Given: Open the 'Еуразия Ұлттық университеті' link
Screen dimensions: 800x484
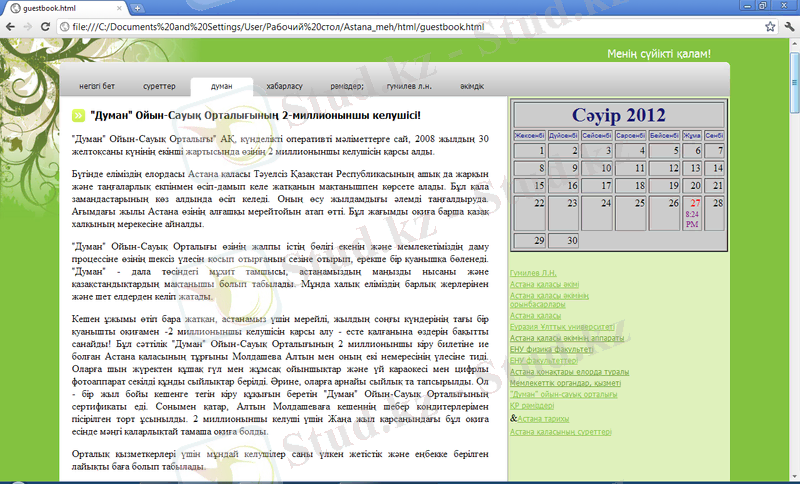Looking at the screenshot, I should (562, 327).
